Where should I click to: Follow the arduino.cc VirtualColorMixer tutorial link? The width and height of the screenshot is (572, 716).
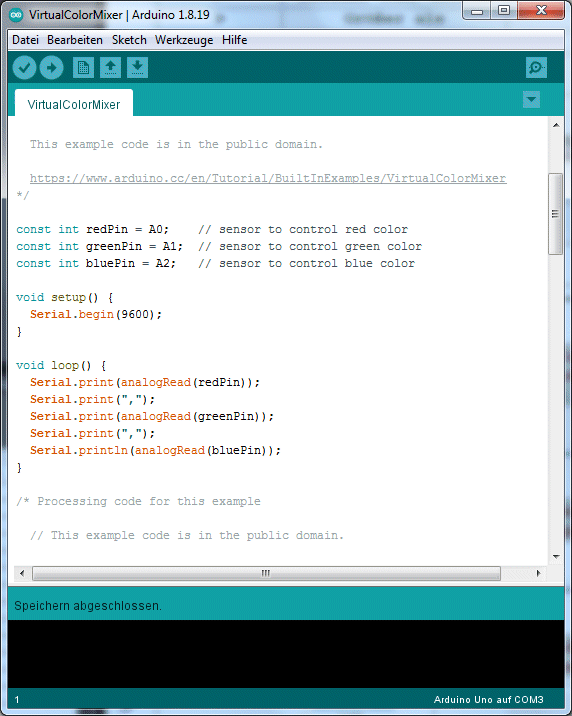point(268,178)
